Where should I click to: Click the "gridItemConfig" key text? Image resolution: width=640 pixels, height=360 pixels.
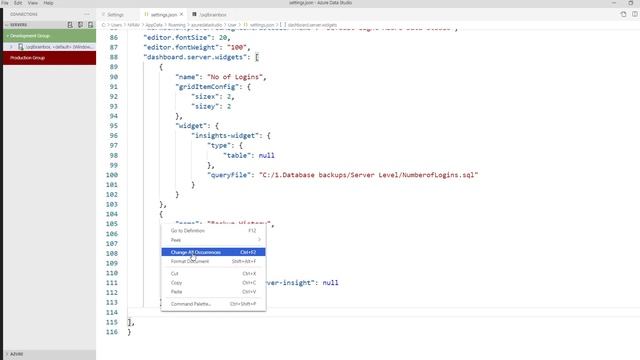[207, 87]
